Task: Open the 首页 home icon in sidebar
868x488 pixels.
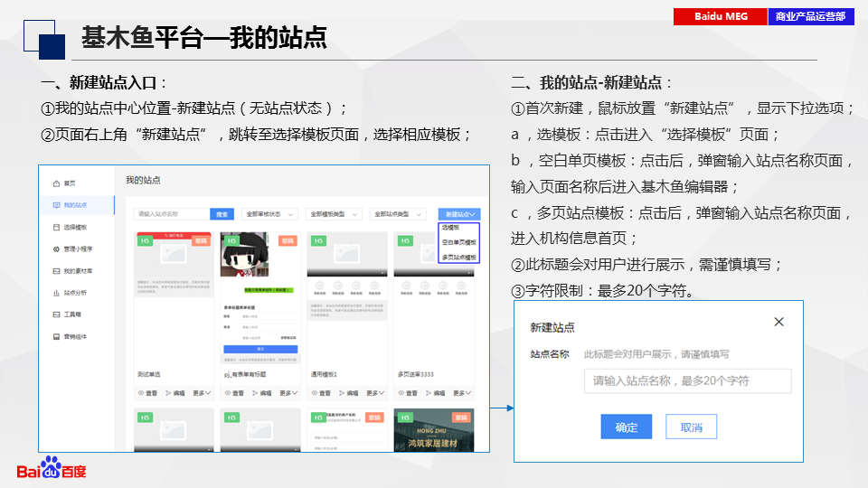Action: tap(56, 183)
